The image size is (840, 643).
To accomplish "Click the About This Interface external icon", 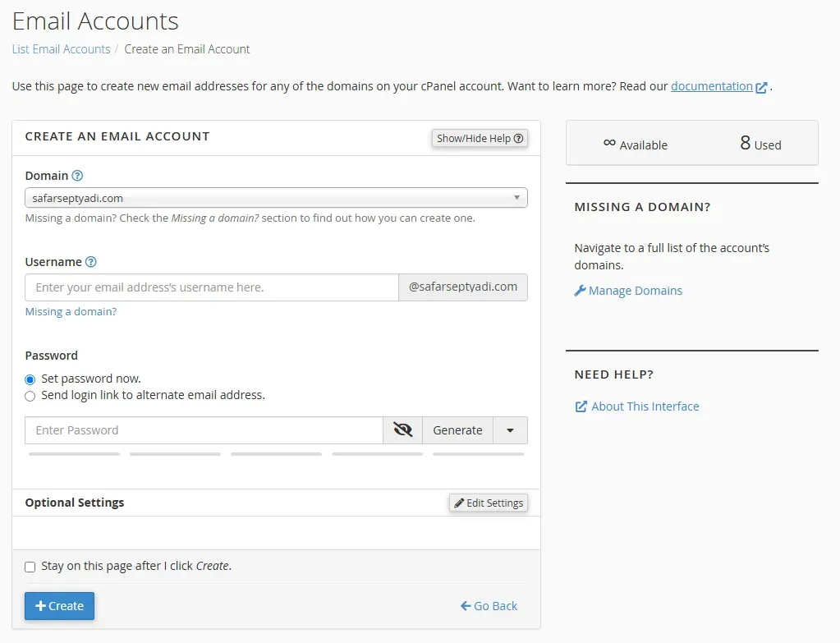I will coord(581,406).
